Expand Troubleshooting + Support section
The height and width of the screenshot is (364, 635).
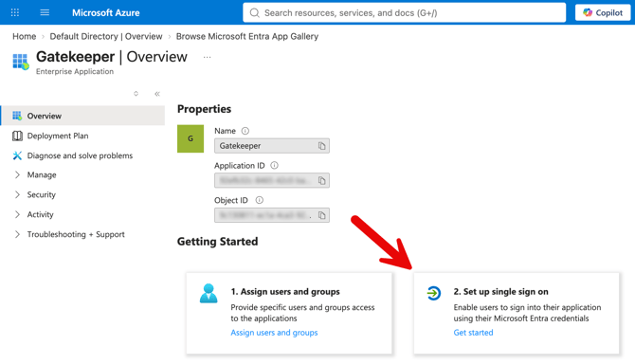coord(76,234)
